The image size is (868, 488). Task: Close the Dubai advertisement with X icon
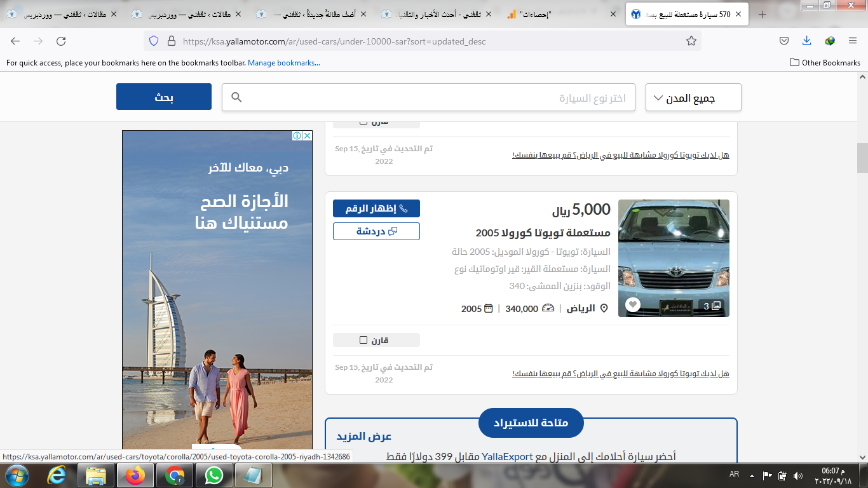pyautogui.click(x=307, y=136)
